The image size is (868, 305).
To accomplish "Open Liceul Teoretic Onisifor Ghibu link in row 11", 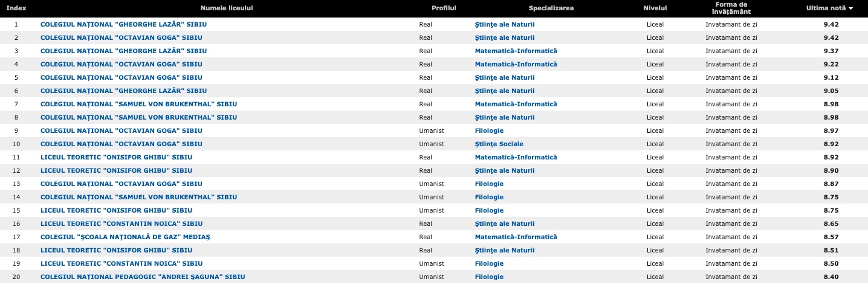I will pos(116,157).
